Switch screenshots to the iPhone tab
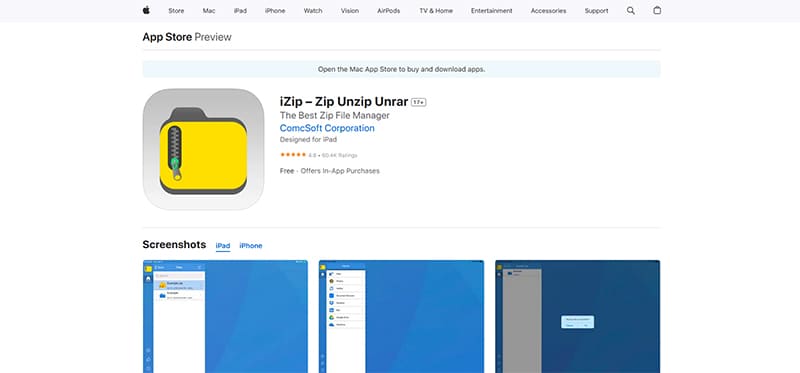Viewport: 800px width, 373px height. pos(251,246)
